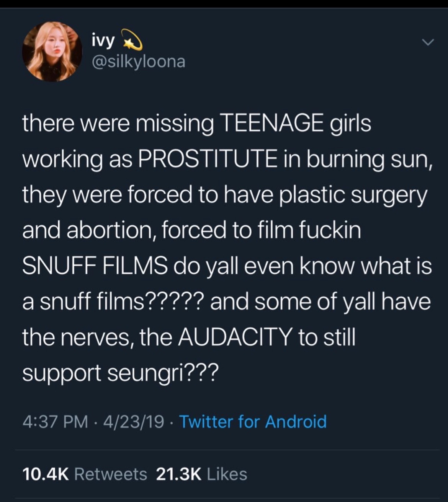This screenshot has height=502, width=448.
Task: Open the 21.3K like count
Action: (x=178, y=474)
